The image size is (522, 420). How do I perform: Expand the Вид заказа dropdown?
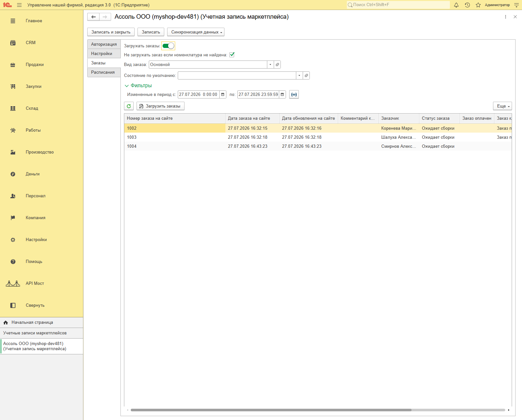click(x=270, y=64)
